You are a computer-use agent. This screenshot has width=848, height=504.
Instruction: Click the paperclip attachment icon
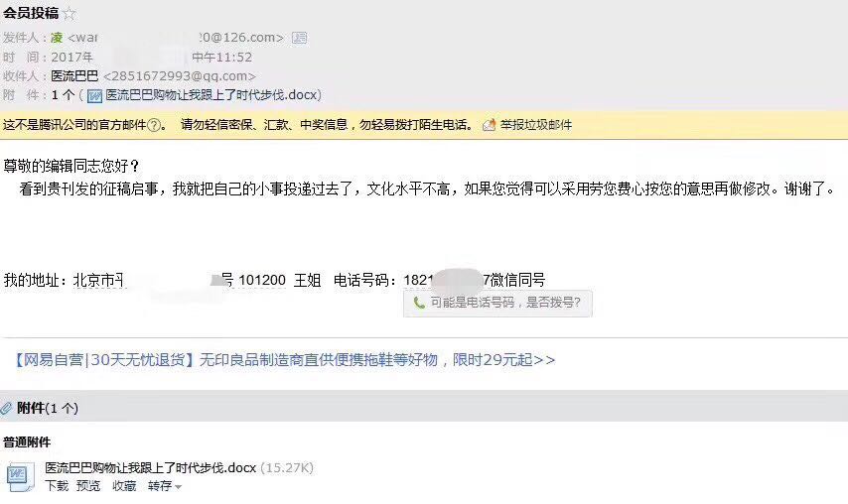click(7, 409)
